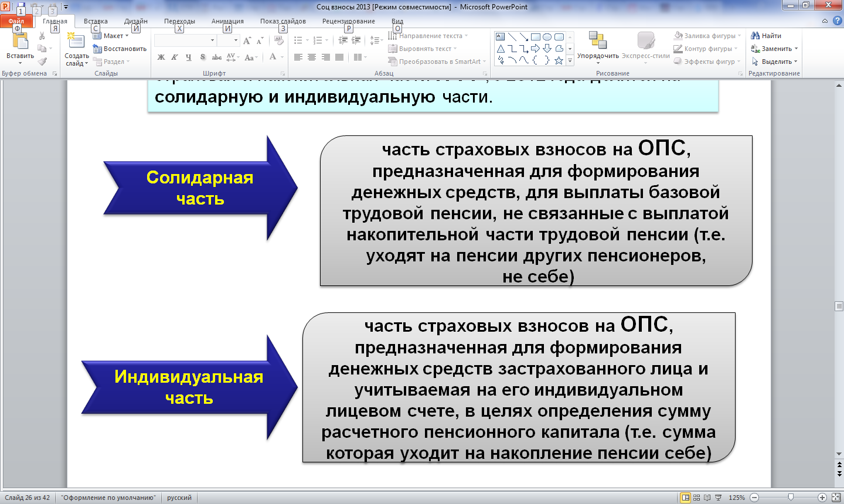Click the Clear formatting eraser icon
The image size is (844, 504).
(x=279, y=40)
